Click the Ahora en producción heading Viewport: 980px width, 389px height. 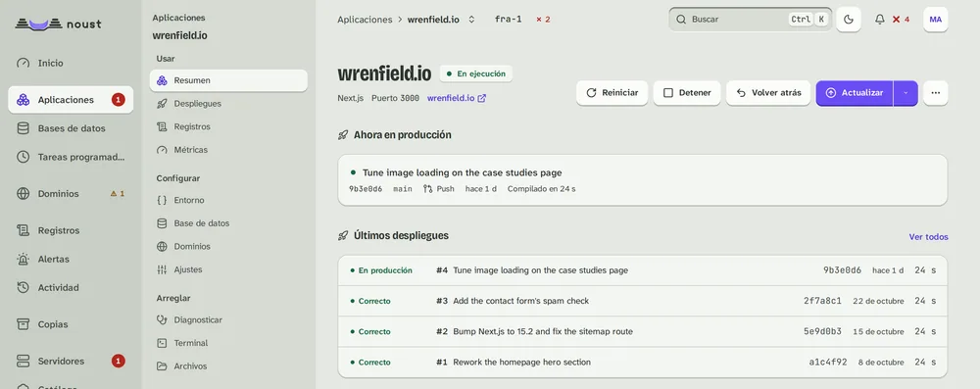click(403, 135)
